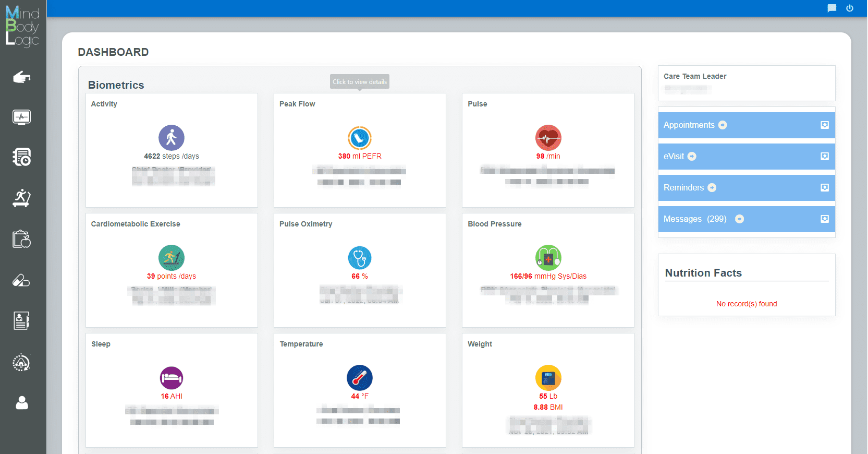Image resolution: width=868 pixels, height=454 pixels.
Task: Click the Sleep bed icon
Action: [172, 378]
